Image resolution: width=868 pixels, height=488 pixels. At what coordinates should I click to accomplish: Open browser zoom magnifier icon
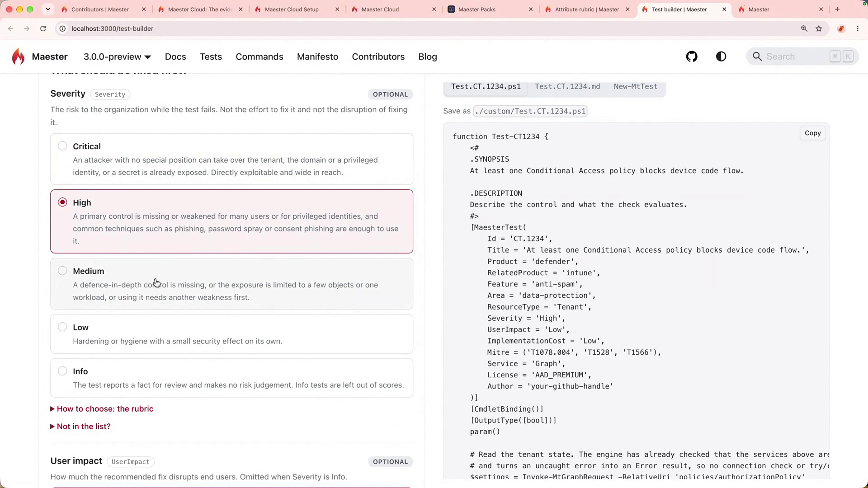tap(804, 28)
